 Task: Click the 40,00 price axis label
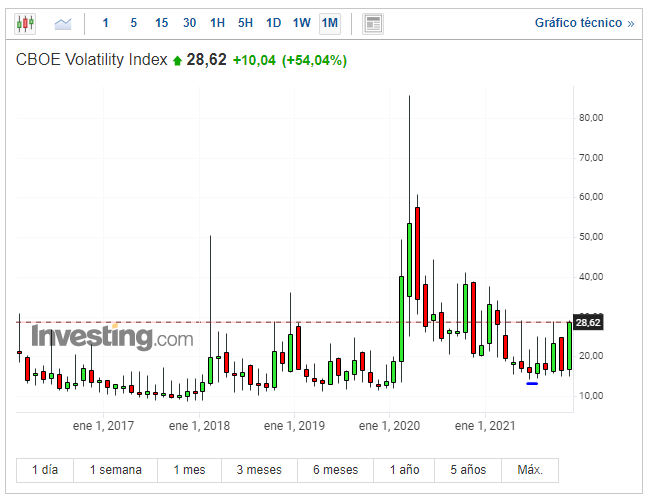point(591,277)
